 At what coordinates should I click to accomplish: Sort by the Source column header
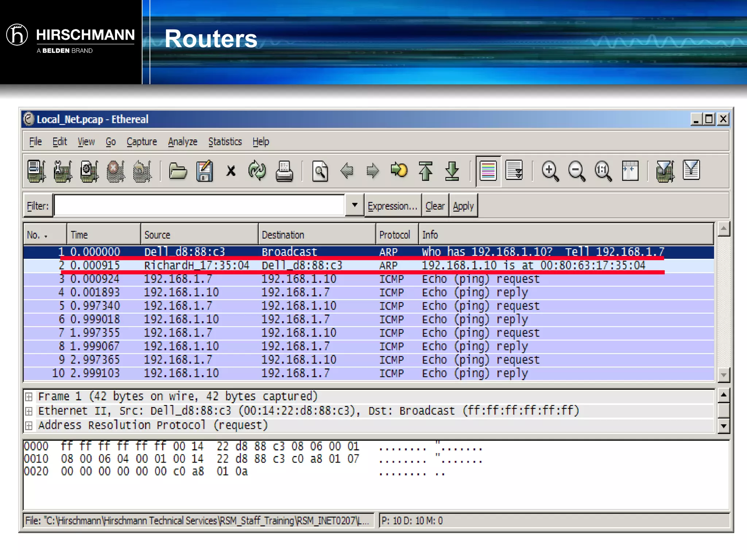(200, 234)
